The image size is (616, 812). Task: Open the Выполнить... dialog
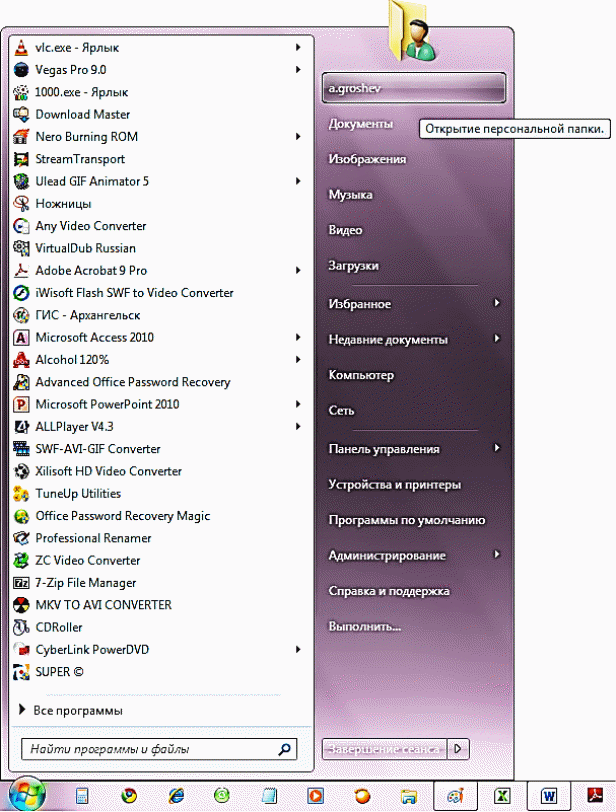364,627
